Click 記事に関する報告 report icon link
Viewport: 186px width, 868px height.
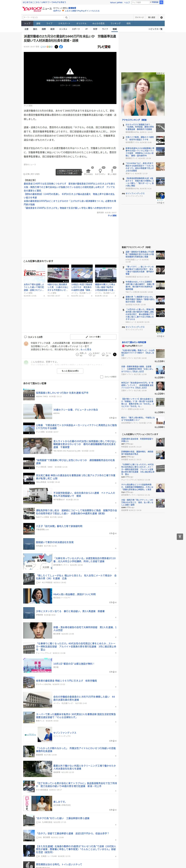click(x=32, y=174)
